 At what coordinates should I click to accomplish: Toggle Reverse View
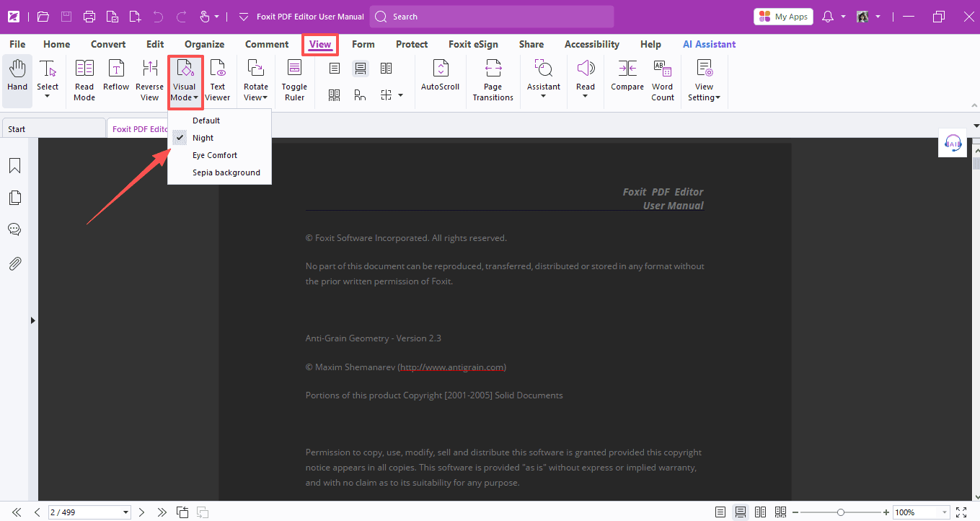tap(150, 81)
